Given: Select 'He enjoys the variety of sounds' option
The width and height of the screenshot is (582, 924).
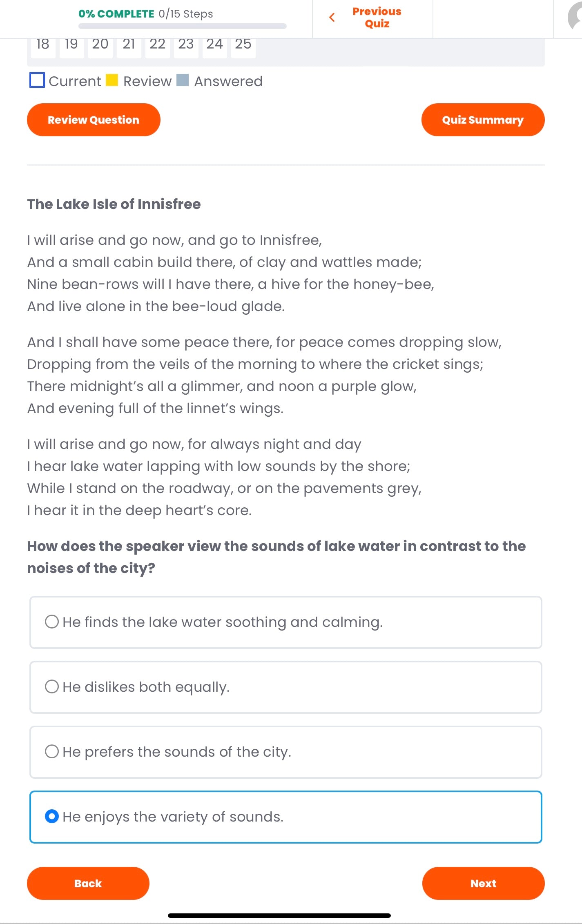Looking at the screenshot, I should pos(52,817).
